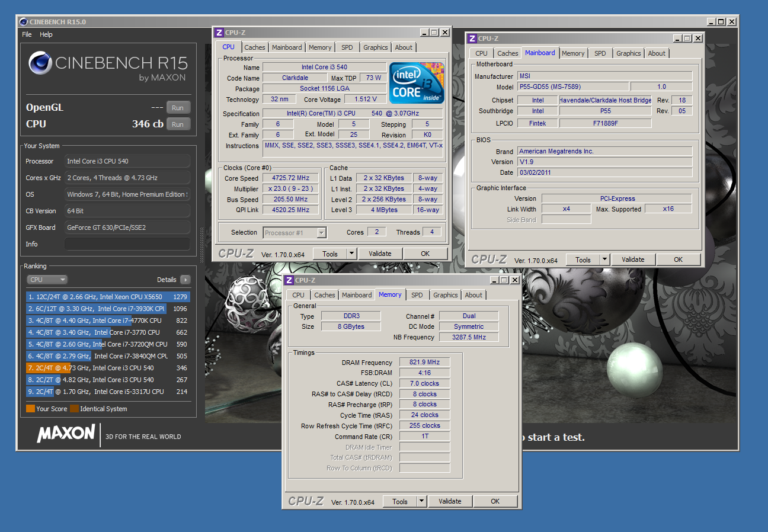Screen dimensions: 768x532
Task: Open the CPU ranking type dropdown
Action: (x=47, y=280)
